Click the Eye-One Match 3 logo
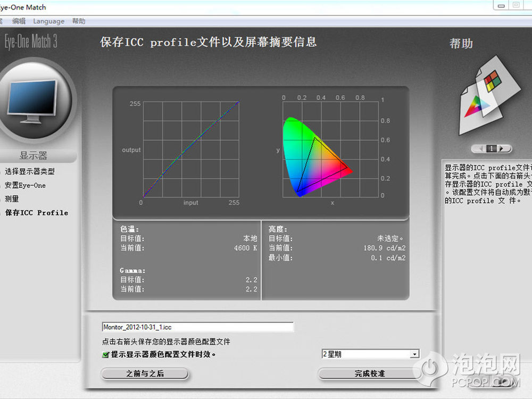 [31, 41]
